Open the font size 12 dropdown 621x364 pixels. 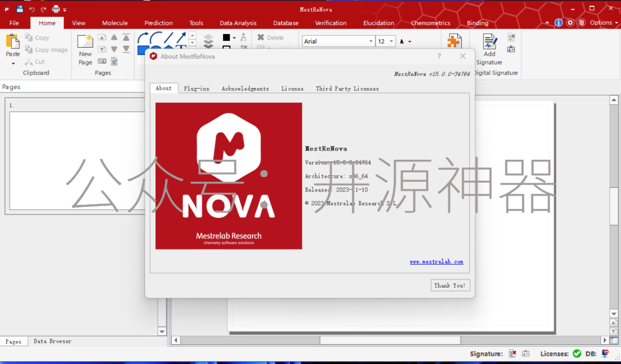392,41
